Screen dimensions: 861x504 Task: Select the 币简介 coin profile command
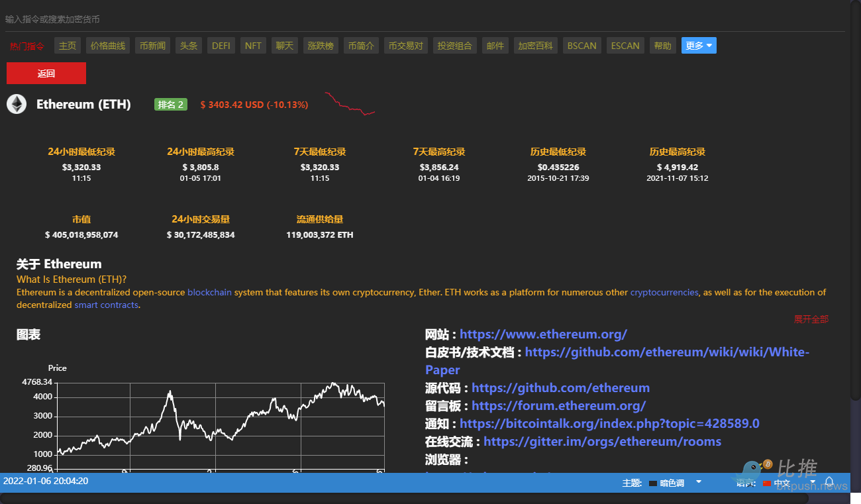(362, 46)
